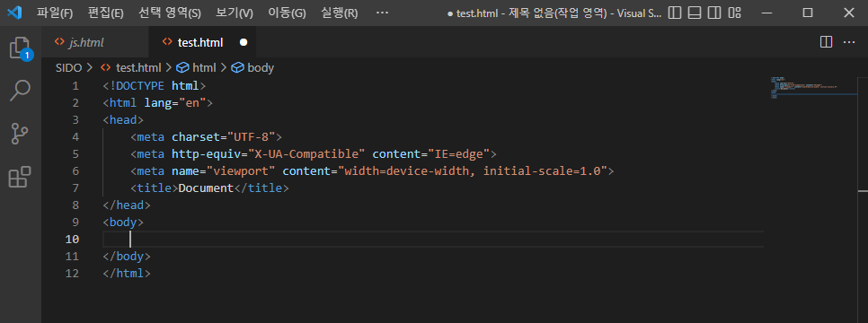868x323 pixels.
Task: Click SIDO in the breadcrumb
Action: click(68, 68)
